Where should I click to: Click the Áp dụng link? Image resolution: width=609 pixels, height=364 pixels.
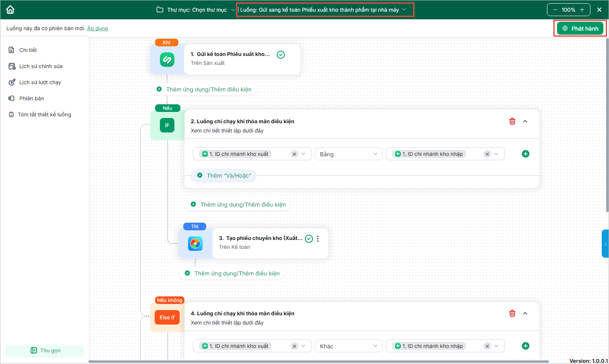pyautogui.click(x=97, y=28)
